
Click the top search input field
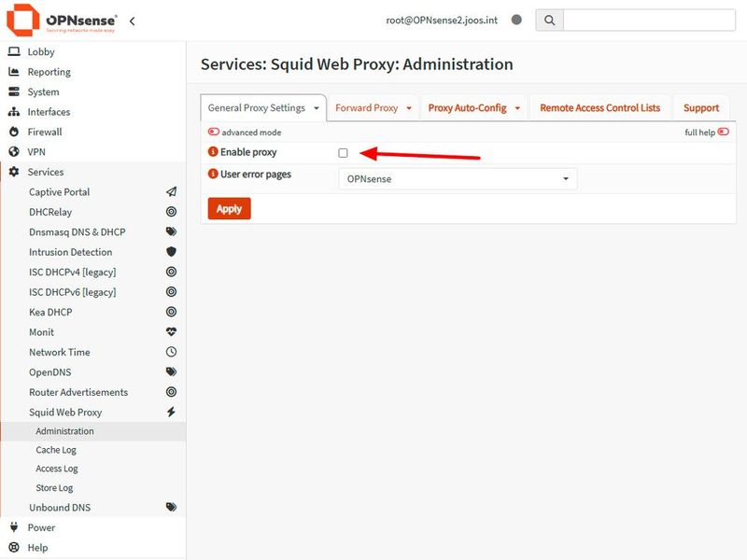pos(649,21)
